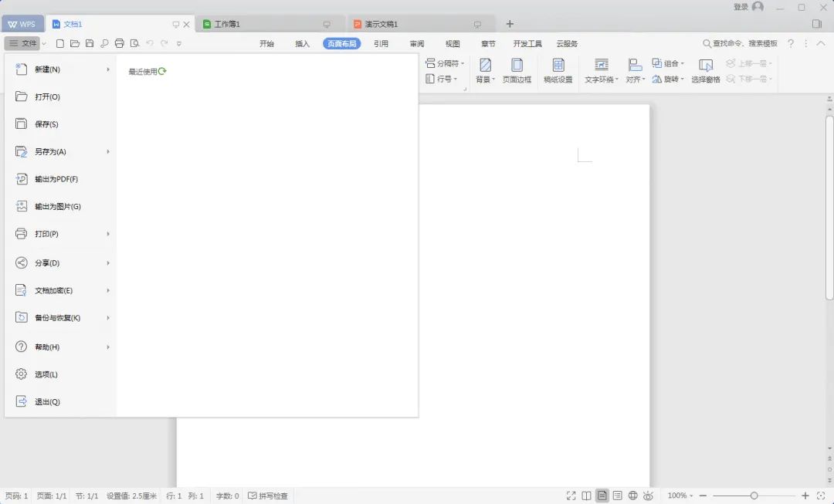Refresh the 最近使用 recent list

point(162,71)
